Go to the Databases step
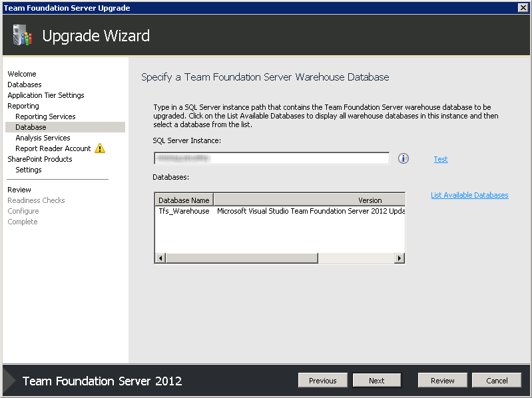The height and width of the screenshot is (398, 532). pyautogui.click(x=25, y=85)
